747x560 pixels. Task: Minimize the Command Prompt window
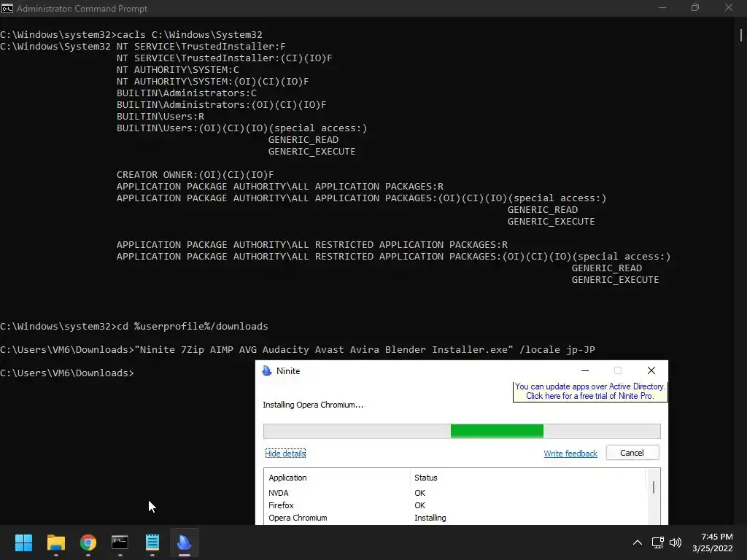click(662, 7)
